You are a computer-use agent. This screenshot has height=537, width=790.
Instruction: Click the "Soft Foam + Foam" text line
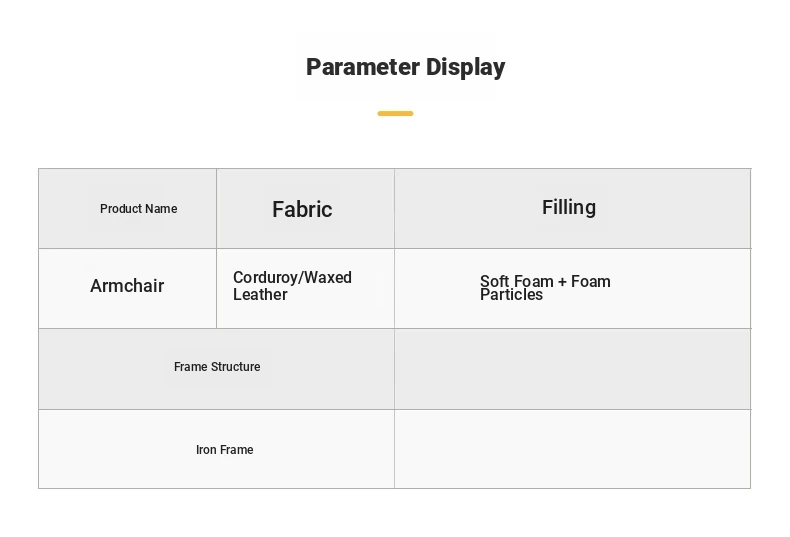coord(545,281)
